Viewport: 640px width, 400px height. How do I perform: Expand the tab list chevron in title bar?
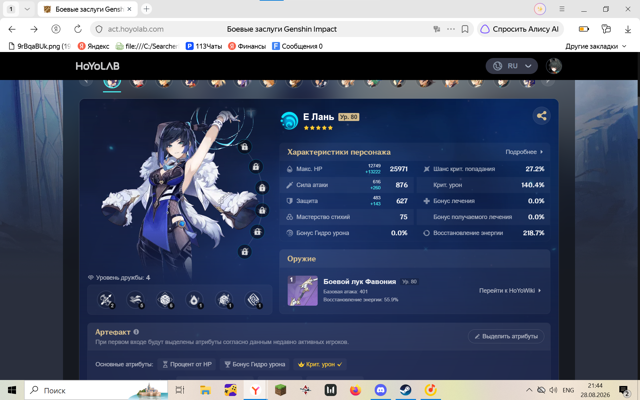coord(27,9)
